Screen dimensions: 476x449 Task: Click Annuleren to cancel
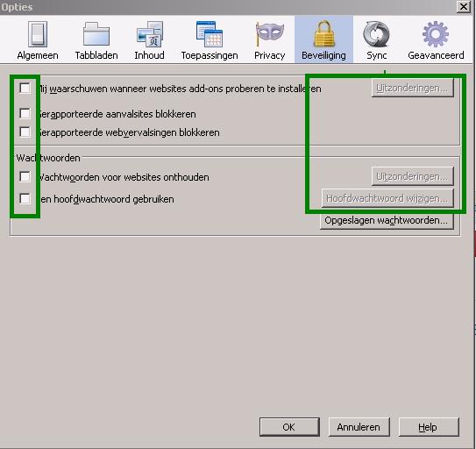[x=359, y=427]
